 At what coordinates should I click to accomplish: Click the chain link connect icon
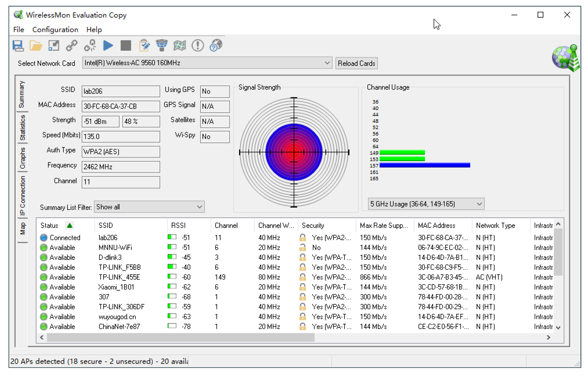coord(72,46)
